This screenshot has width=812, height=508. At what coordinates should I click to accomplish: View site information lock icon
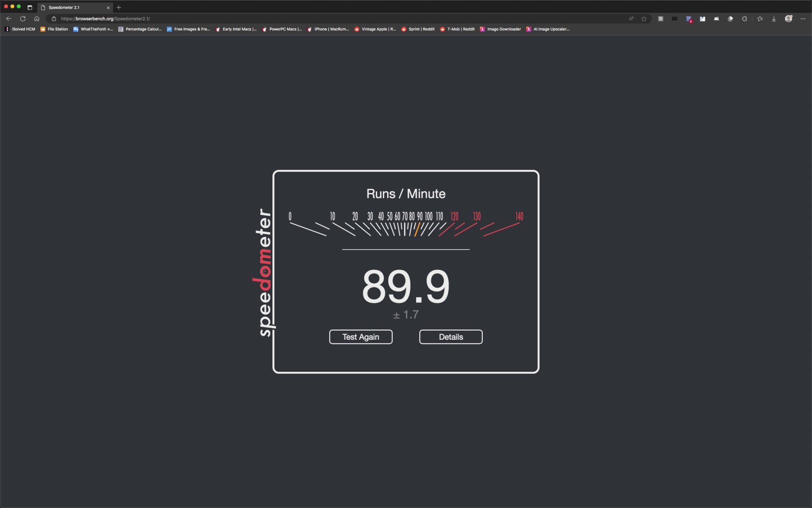(x=54, y=19)
